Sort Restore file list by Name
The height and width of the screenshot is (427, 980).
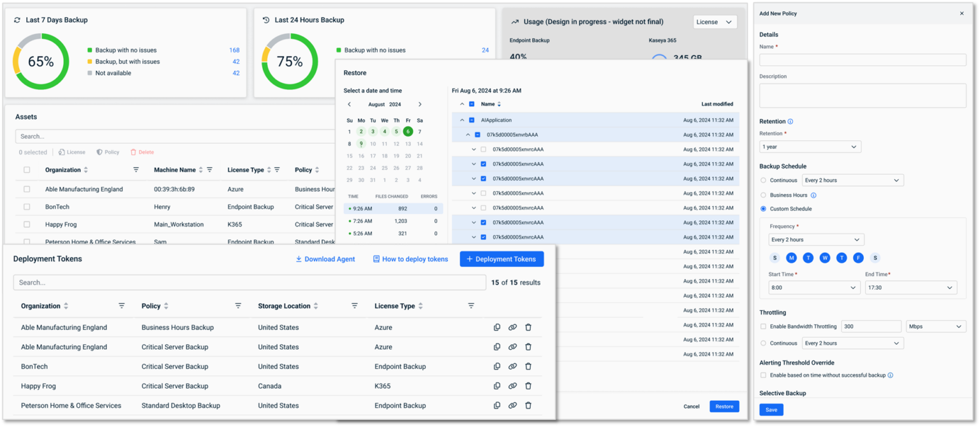499,104
